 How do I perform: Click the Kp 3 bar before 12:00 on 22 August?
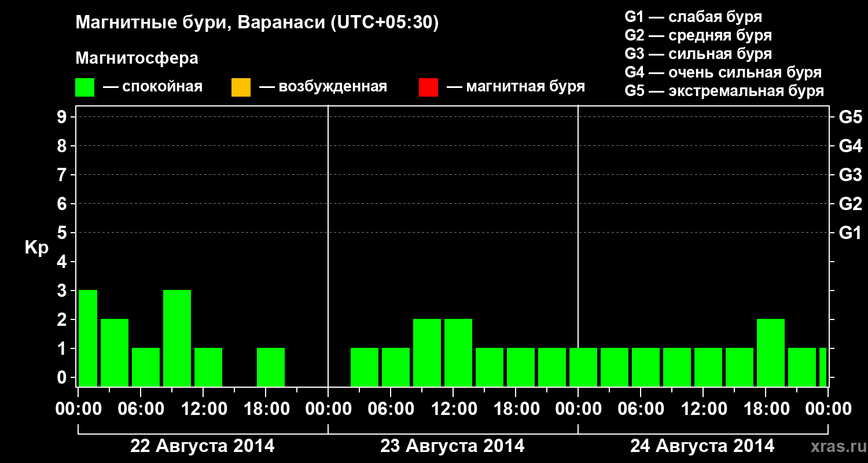177,338
